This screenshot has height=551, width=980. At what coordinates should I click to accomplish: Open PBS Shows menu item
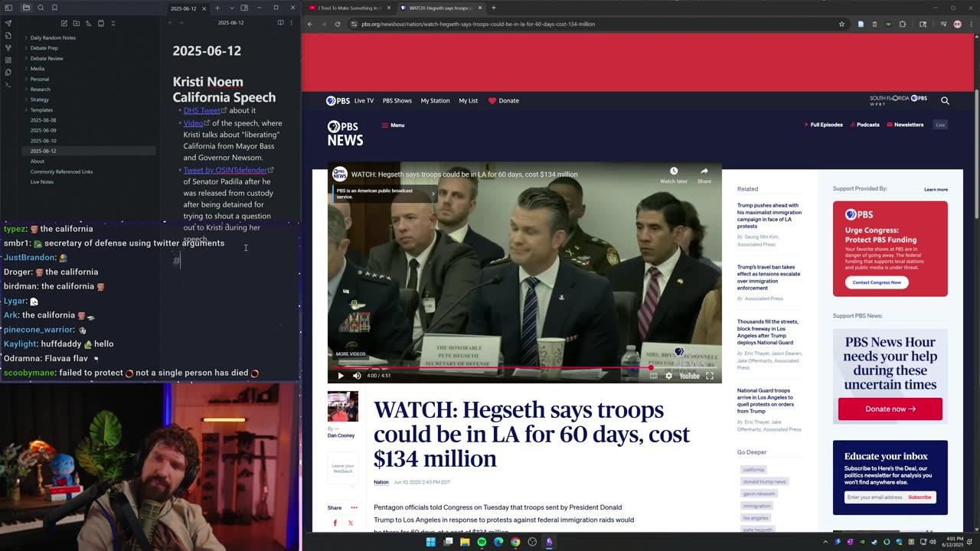(397, 100)
